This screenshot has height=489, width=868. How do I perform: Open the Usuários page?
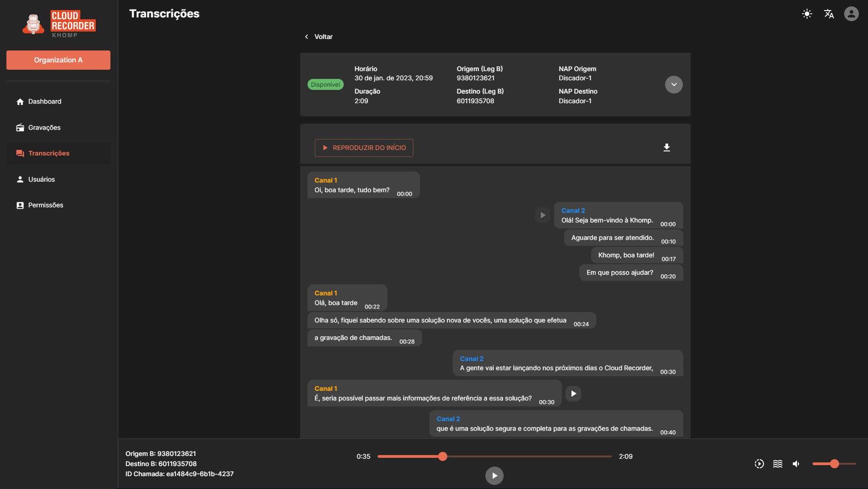point(41,179)
